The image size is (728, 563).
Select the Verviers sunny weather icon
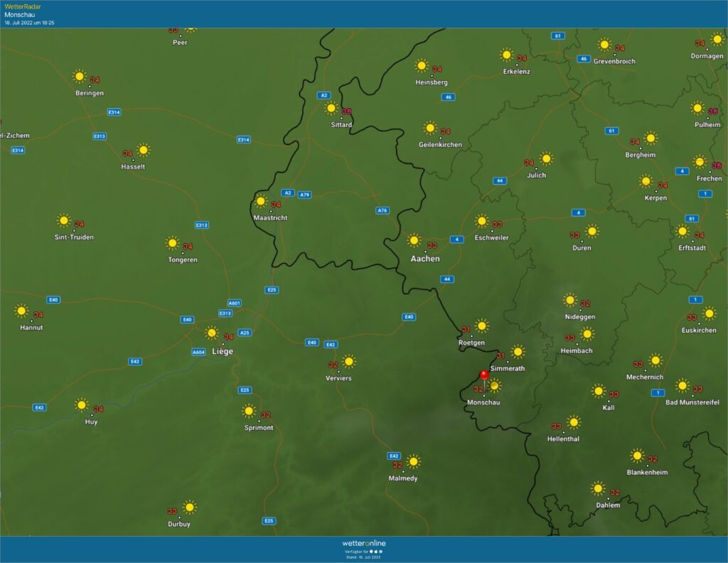[x=348, y=361]
